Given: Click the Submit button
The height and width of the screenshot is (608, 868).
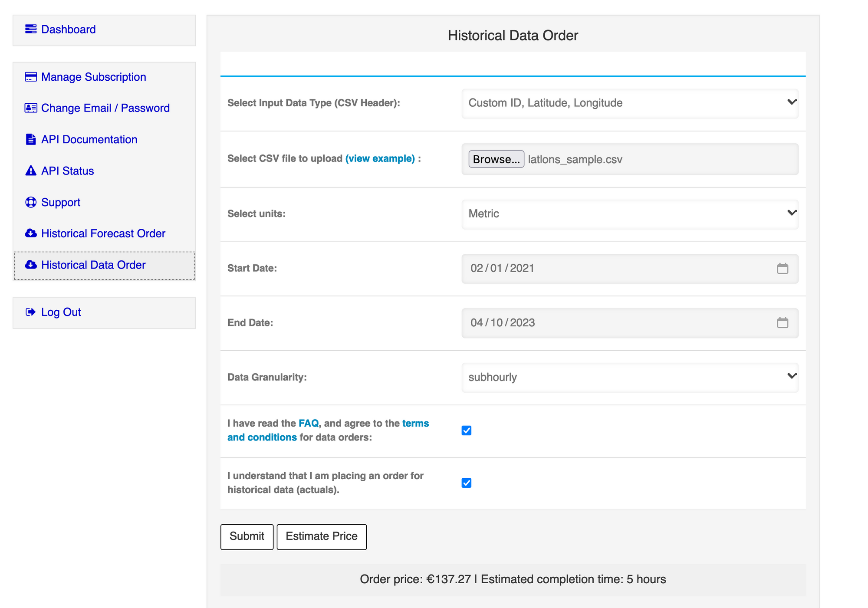Looking at the screenshot, I should click(x=247, y=537).
